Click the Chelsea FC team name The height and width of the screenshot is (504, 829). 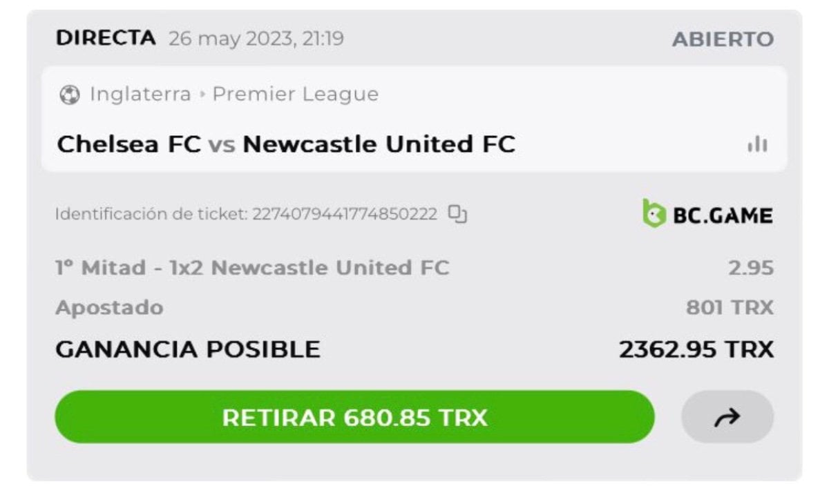tap(128, 144)
